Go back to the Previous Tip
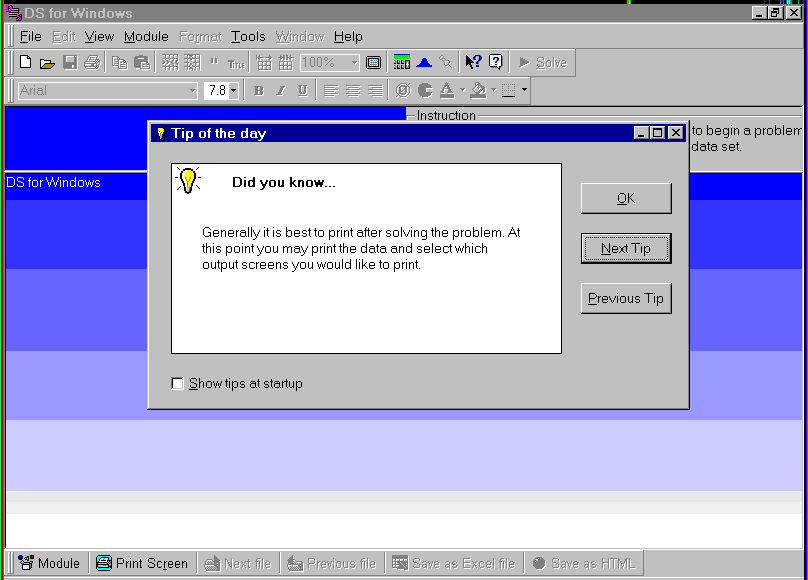Viewport: 808px width, 580px height. [626, 298]
